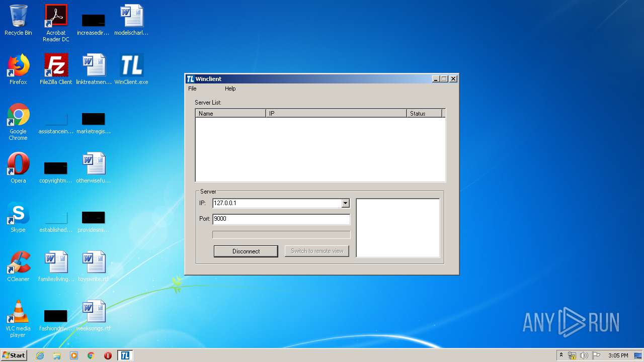Open the volume control tray icon
This screenshot has width=644, height=362.
(584, 355)
